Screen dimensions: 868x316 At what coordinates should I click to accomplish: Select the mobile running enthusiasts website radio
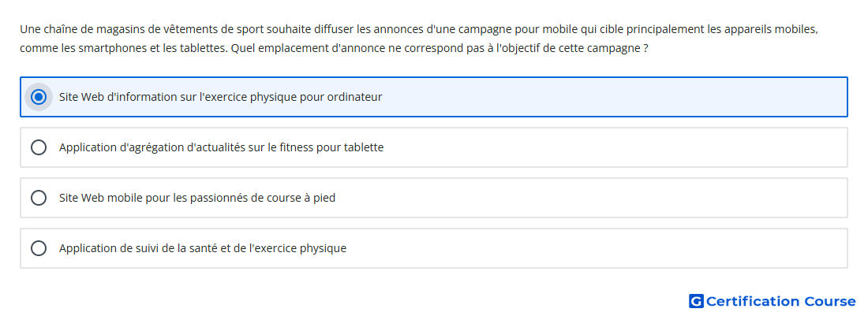coord(39,198)
